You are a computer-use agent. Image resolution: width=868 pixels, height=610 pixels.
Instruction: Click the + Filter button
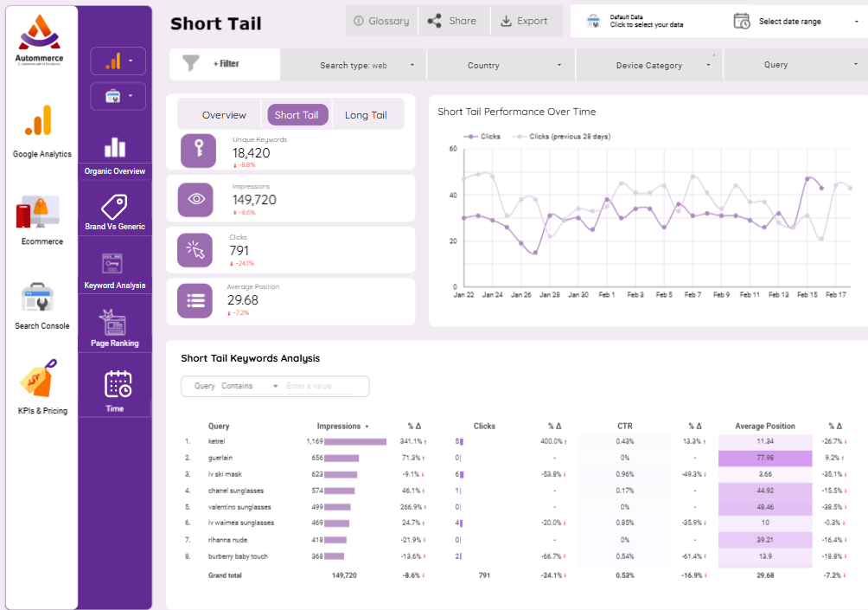coord(226,64)
